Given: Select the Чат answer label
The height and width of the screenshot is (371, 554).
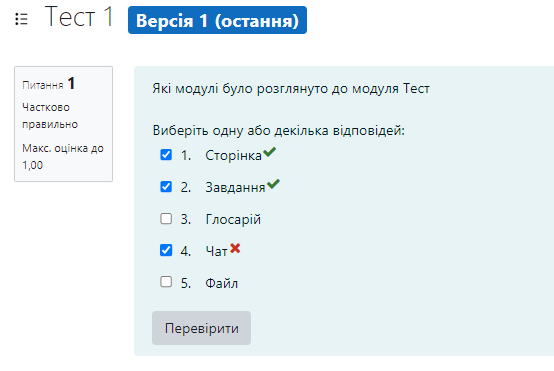Looking at the screenshot, I should click(216, 251).
